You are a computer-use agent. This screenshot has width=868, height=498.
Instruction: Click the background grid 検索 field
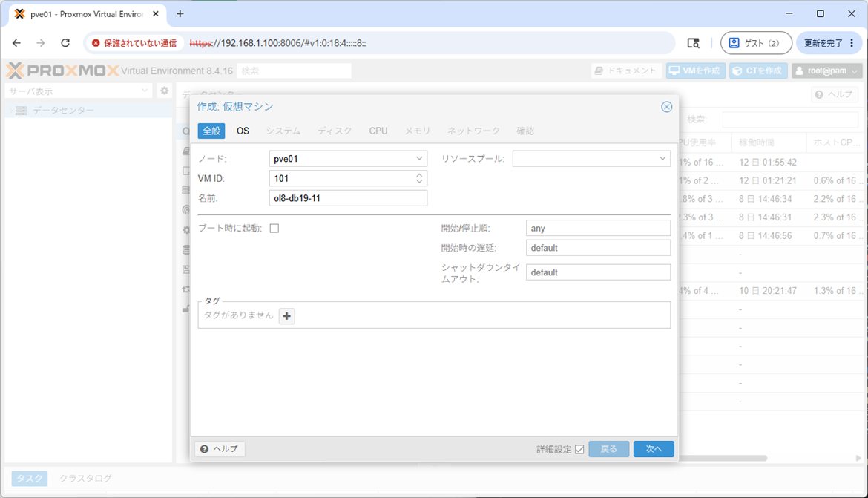click(x=790, y=119)
